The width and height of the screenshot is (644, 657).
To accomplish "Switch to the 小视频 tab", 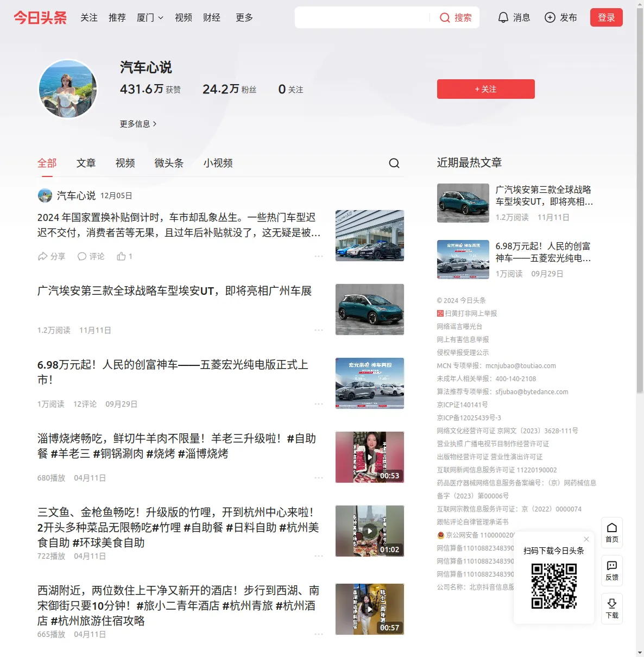I will [218, 163].
